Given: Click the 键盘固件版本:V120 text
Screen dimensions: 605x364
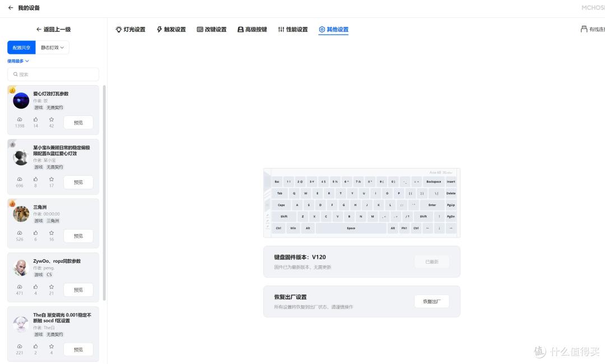Looking at the screenshot, I should pos(300,257).
